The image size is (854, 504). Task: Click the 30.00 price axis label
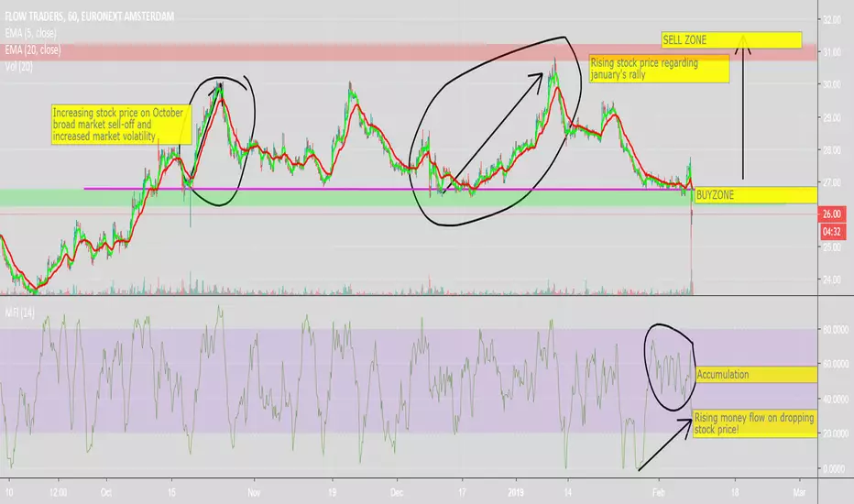832,84
